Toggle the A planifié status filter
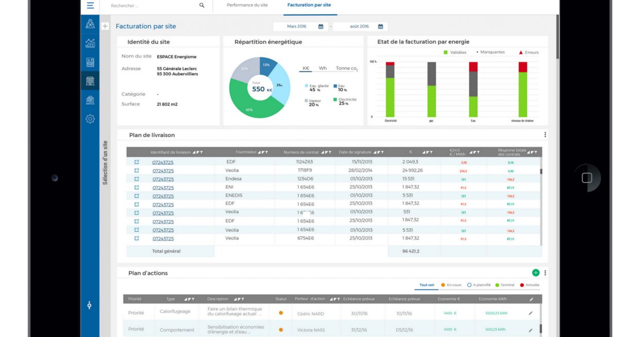Image resolution: width=644 pixels, height=337 pixels. tap(479, 285)
